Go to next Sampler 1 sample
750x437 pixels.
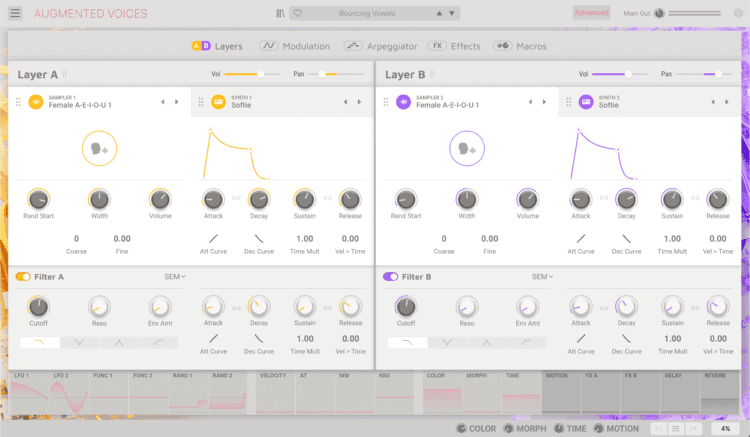click(176, 102)
